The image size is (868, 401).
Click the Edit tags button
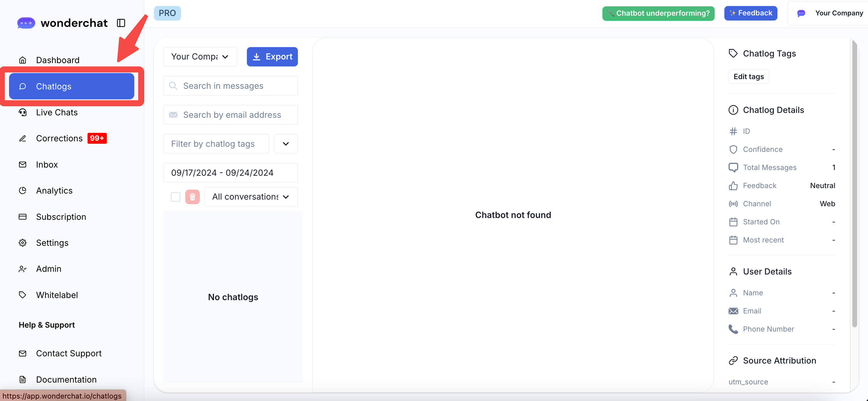[x=748, y=77]
